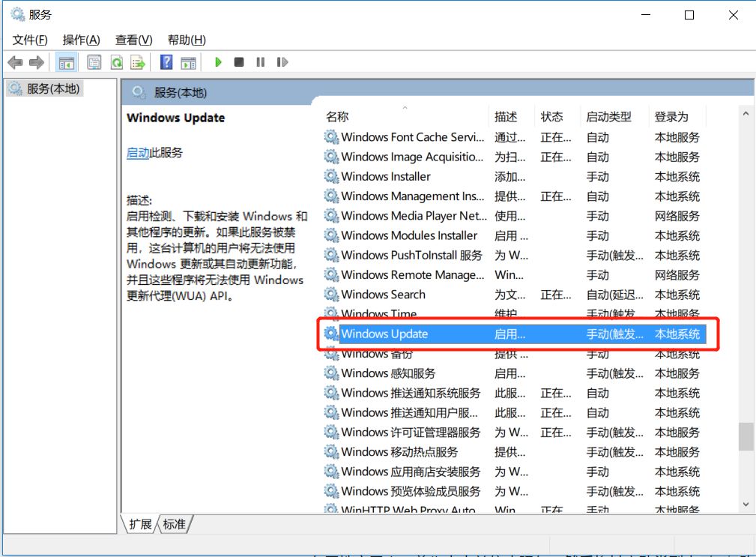The height and width of the screenshot is (557, 756).
Task: Click the Windows Update service gear icon
Action: 330,334
